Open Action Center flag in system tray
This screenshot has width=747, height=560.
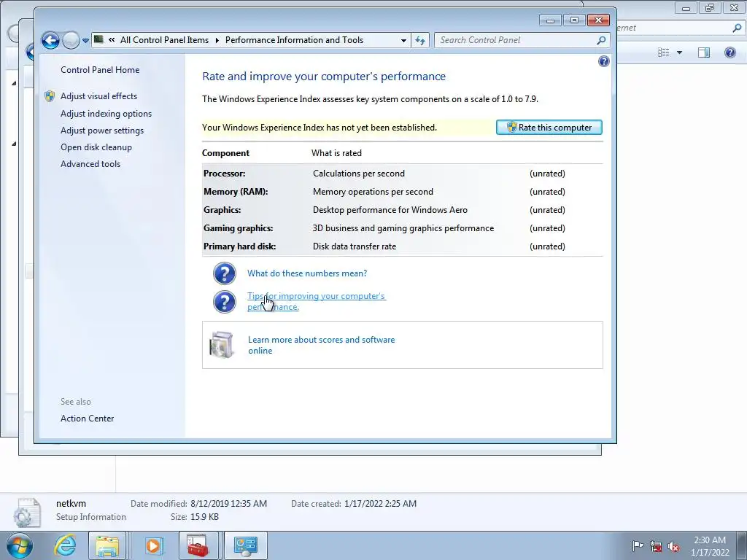(637, 546)
